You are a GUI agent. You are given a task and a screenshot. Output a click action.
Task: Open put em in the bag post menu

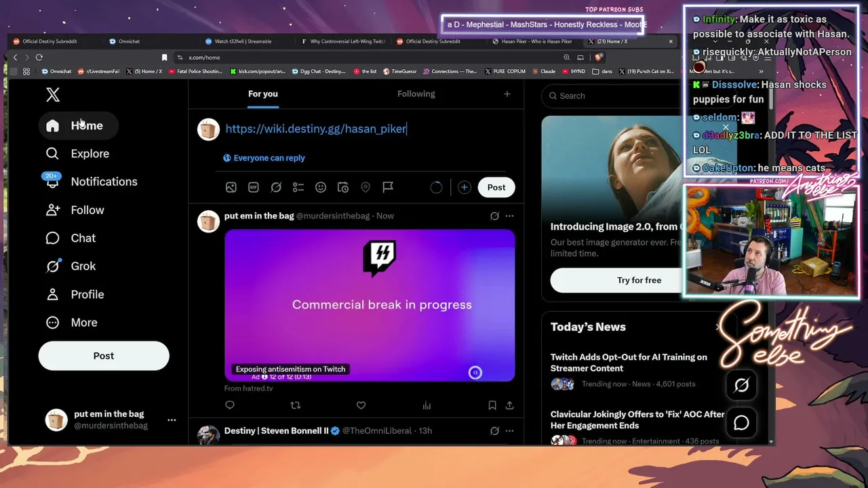click(509, 216)
